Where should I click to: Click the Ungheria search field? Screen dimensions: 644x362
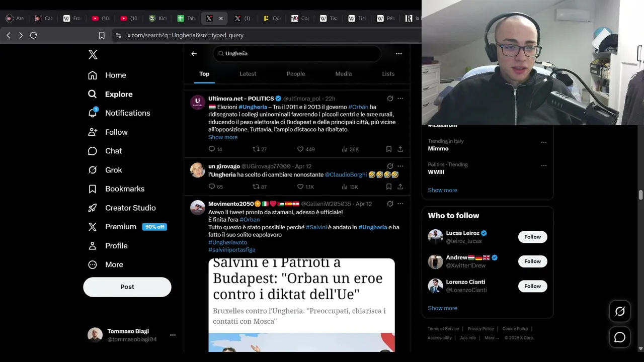click(297, 53)
